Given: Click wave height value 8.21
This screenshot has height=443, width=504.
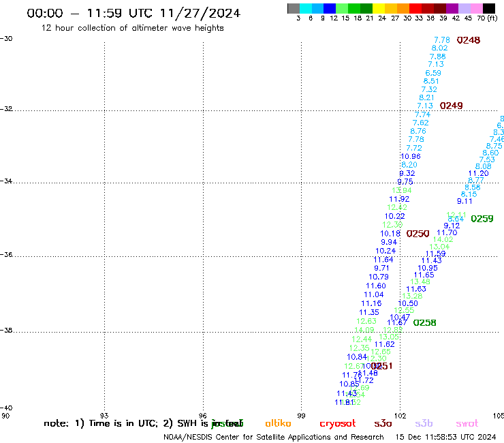Looking at the screenshot, I should pos(426,97).
